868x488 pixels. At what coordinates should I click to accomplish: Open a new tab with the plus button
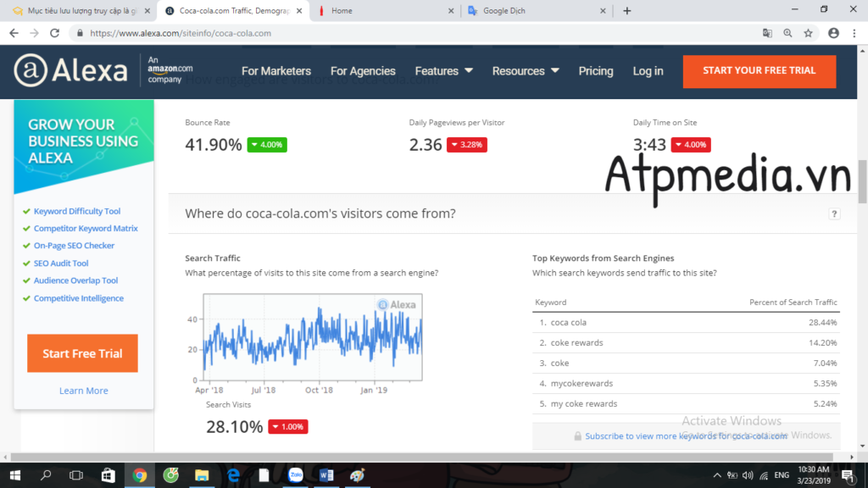point(626,10)
